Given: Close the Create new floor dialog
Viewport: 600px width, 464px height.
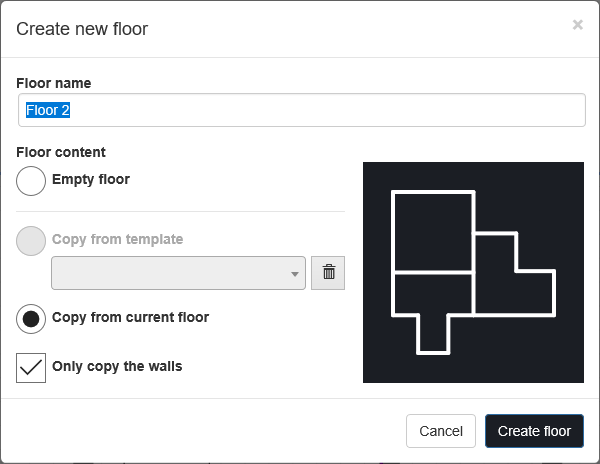Looking at the screenshot, I should (x=577, y=25).
